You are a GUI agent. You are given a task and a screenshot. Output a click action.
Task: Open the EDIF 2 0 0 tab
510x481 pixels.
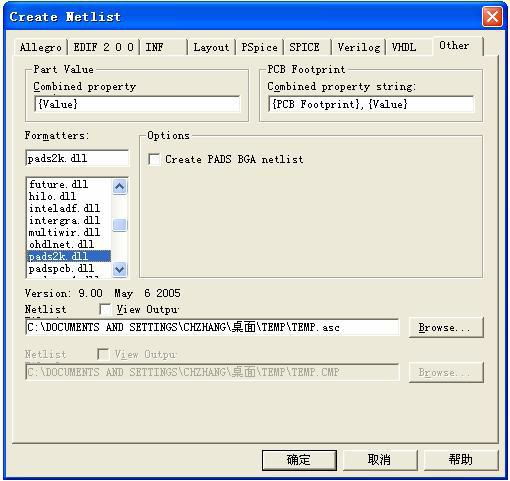[x=103, y=47]
